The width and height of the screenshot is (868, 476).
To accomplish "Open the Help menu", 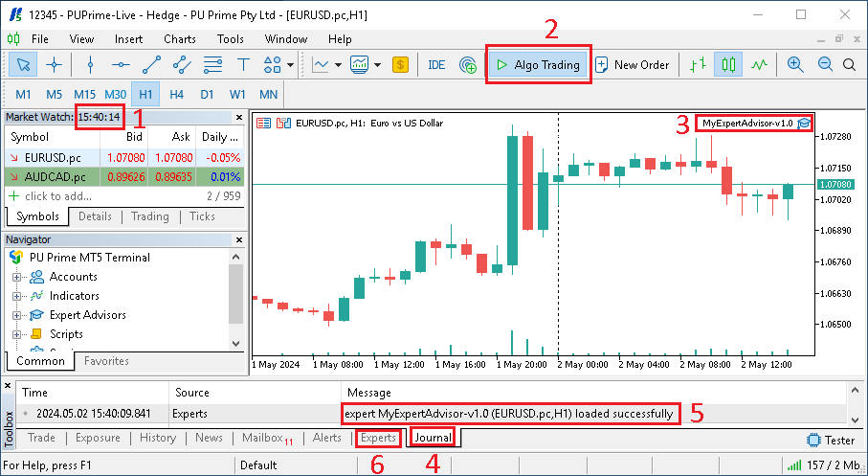I will [340, 39].
